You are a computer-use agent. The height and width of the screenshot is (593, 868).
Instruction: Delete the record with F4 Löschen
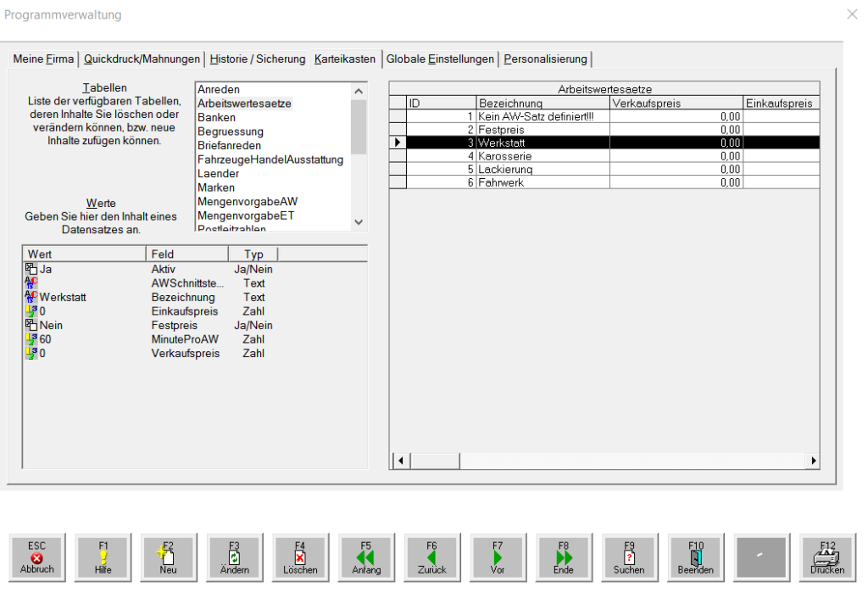click(x=301, y=557)
